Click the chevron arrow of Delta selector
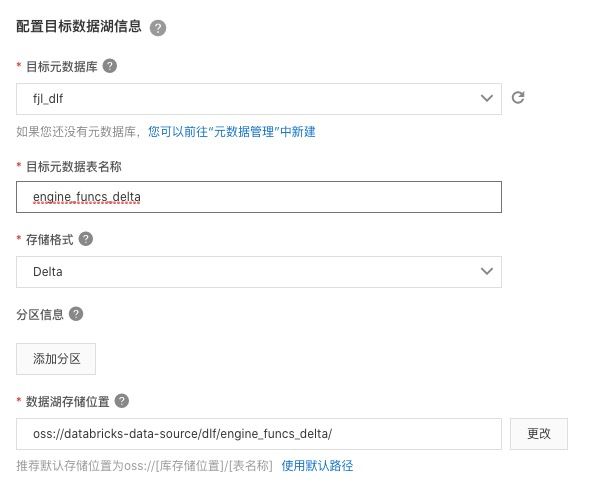The width and height of the screenshot is (602, 491). 487,271
